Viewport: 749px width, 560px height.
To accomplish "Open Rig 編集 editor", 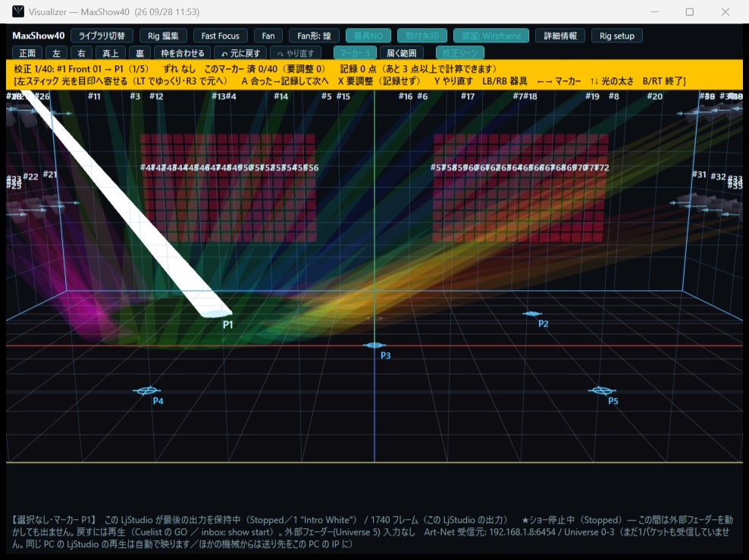I will [163, 36].
